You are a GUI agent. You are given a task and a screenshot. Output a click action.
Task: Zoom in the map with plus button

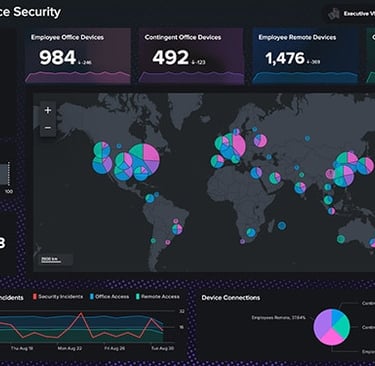click(48, 110)
